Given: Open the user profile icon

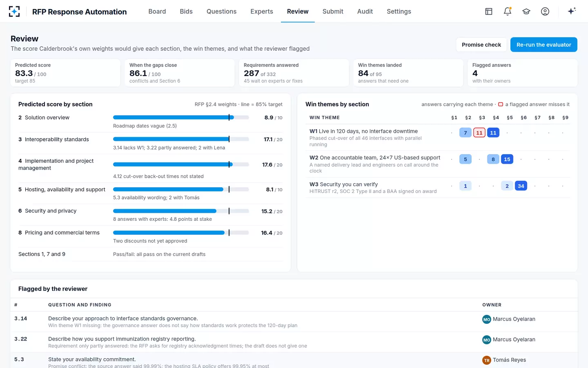Looking at the screenshot, I should click(x=545, y=11).
